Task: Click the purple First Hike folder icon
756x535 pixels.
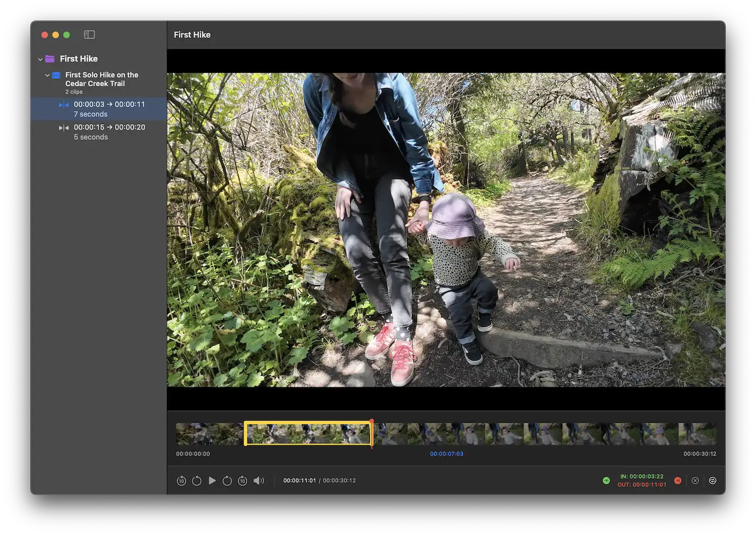Action: 50,59
